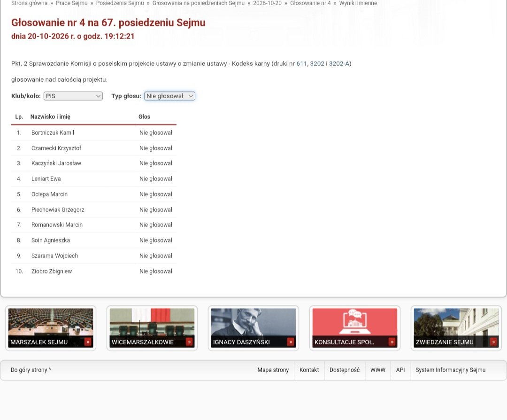Click the Głos column header

(144, 117)
